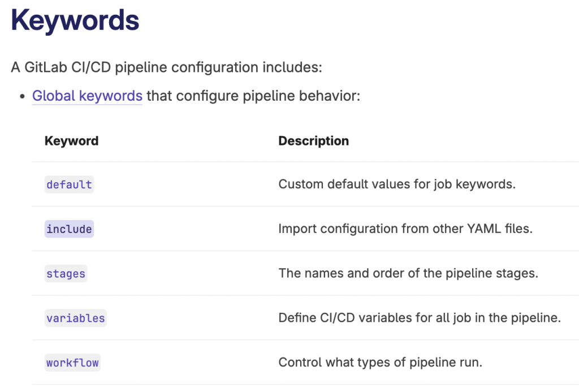Click the 'names and order of pipeline stages' description
579x392 pixels.
[x=408, y=274]
